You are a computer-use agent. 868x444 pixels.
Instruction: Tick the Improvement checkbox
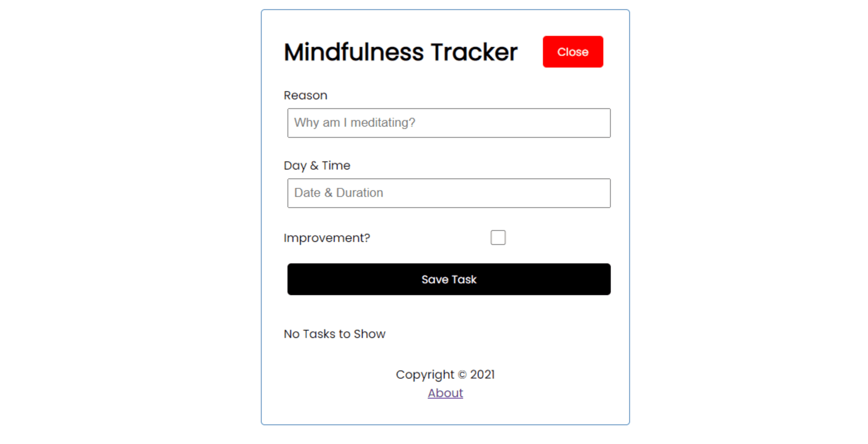[x=498, y=238]
